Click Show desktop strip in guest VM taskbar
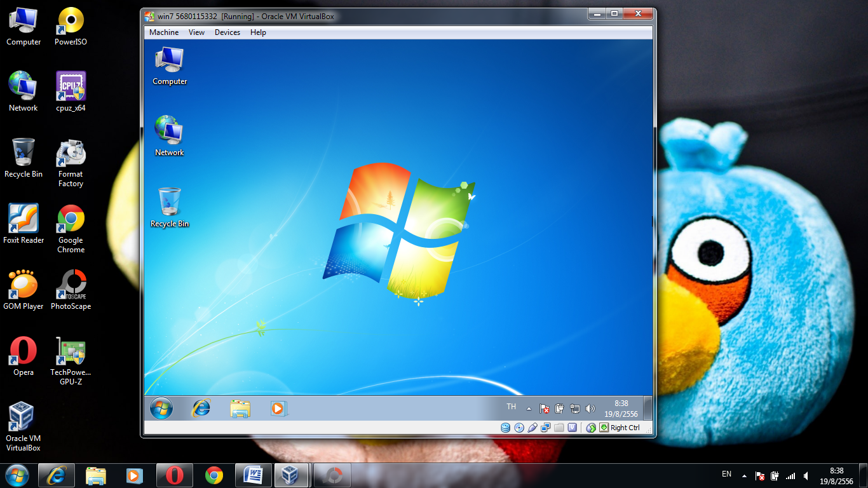The height and width of the screenshot is (488, 868). tap(648, 409)
